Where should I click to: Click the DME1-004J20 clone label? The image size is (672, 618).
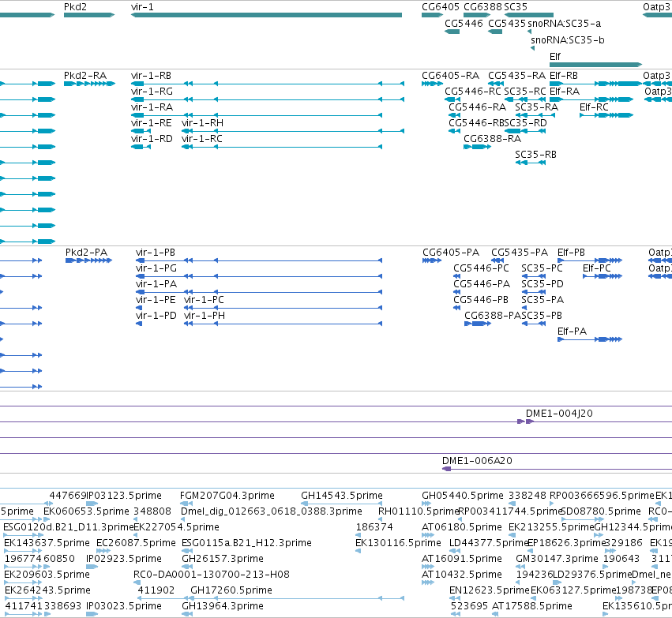click(559, 414)
